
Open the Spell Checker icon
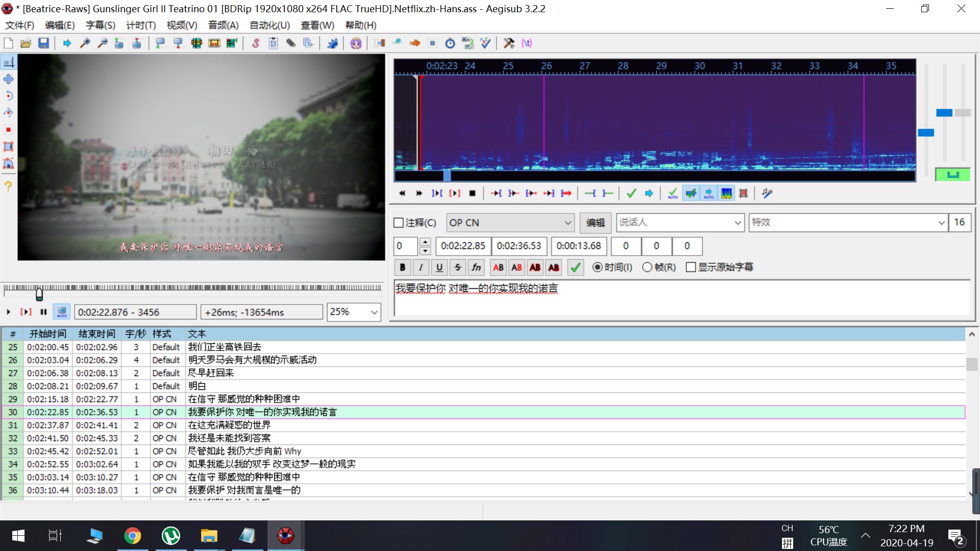pyautogui.click(x=485, y=43)
